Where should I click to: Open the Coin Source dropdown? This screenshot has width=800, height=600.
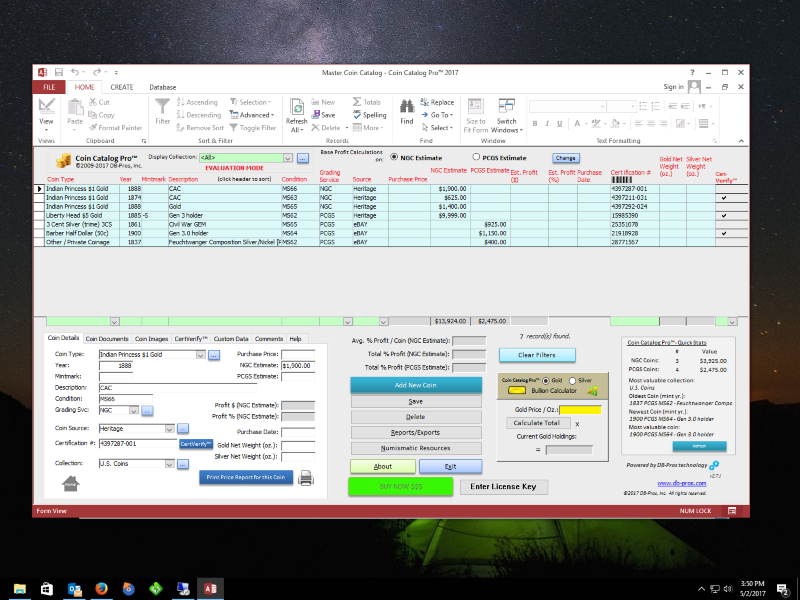tap(169, 429)
